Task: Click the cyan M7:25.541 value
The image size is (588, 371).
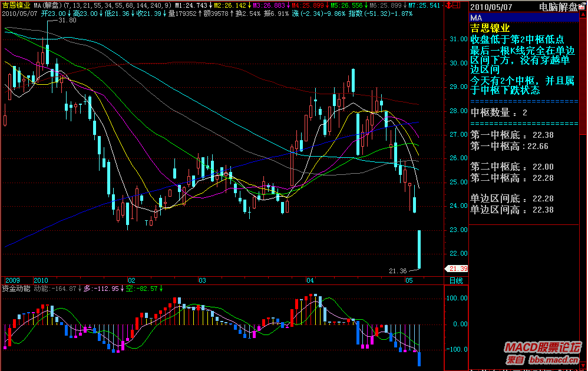Action: click(x=424, y=5)
